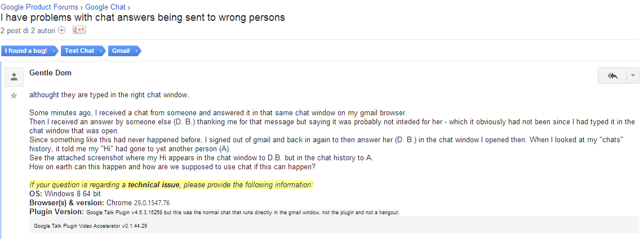Viewport: 644px width, 239px height.
Task: Star the post by Gentle Dom
Action: pos(14,96)
